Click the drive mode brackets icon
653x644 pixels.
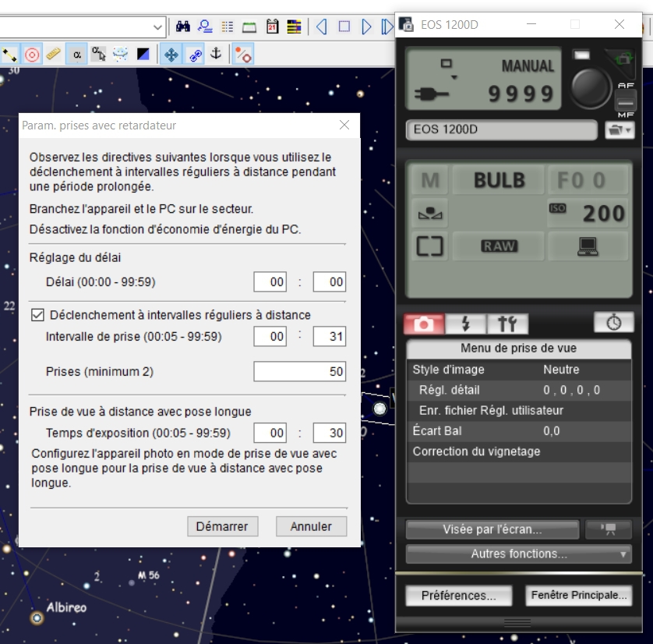tap(430, 246)
